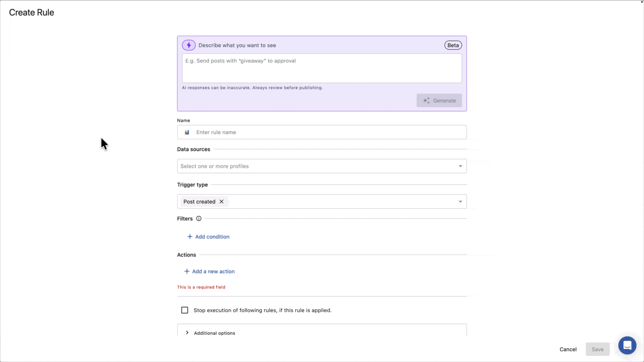Expand the Additional options section
644x362 pixels.
coord(187,333)
